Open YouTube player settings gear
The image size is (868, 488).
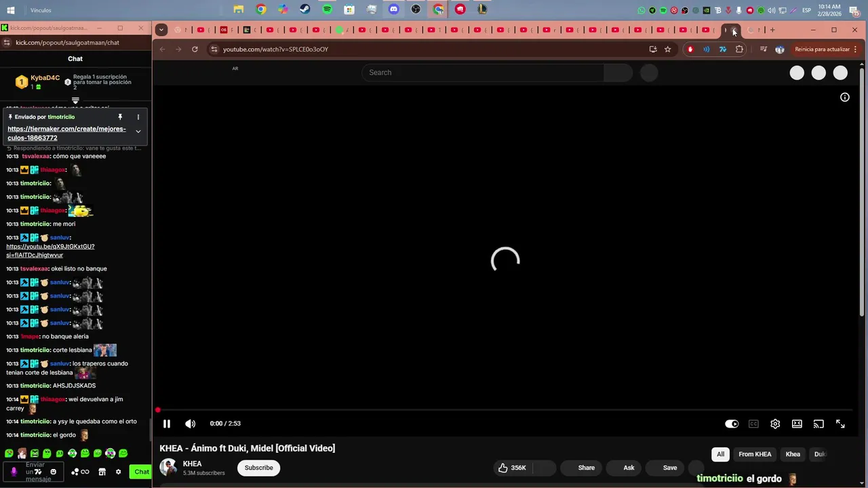[775, 424]
